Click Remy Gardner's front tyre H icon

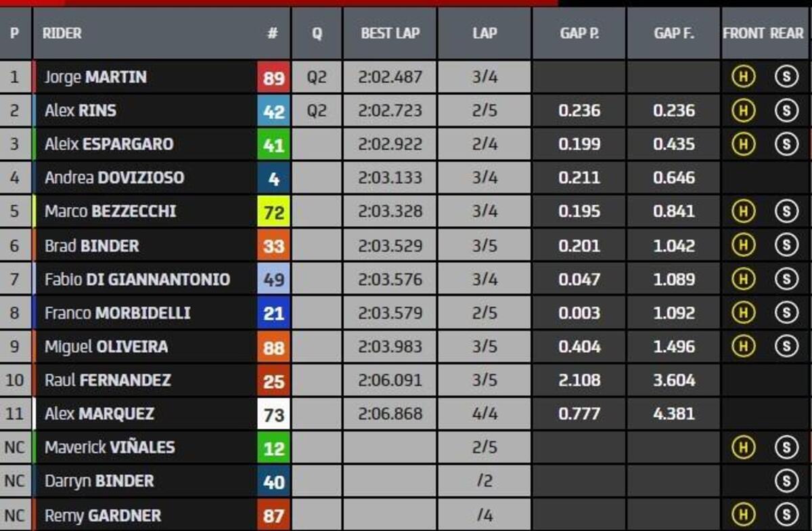click(743, 515)
